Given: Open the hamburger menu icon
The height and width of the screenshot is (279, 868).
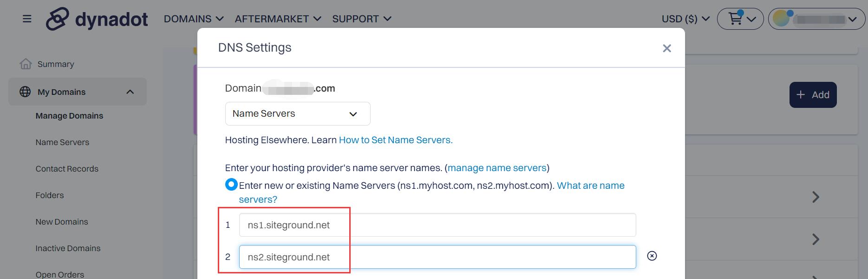Looking at the screenshot, I should tap(27, 19).
